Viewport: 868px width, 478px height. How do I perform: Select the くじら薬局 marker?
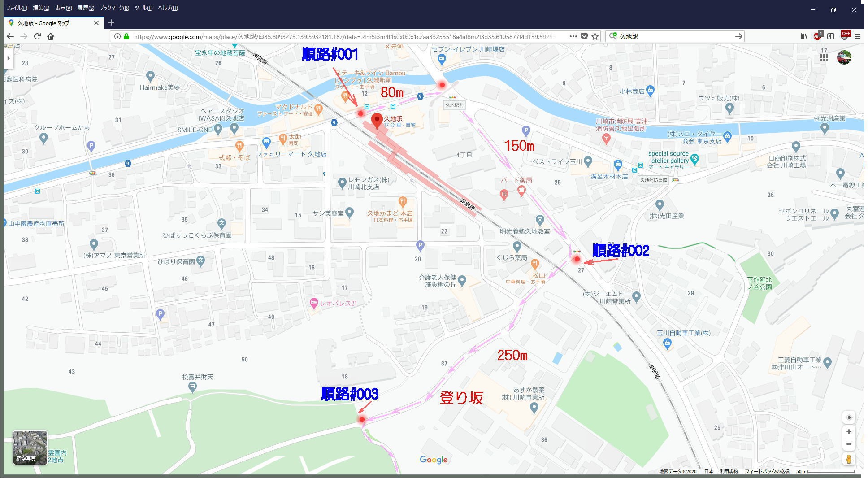pos(517,246)
